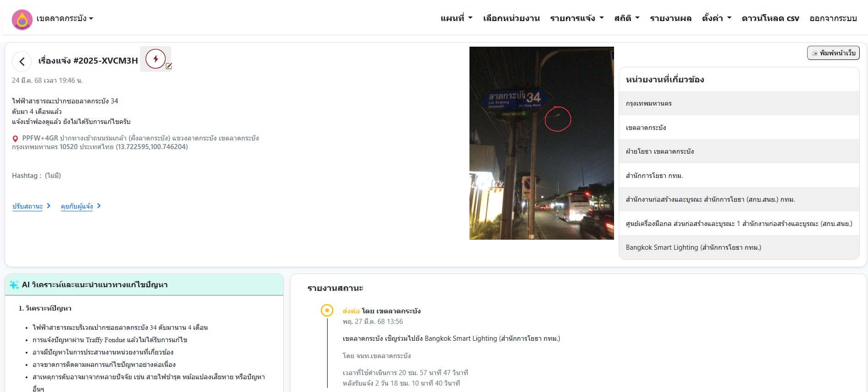Click the electricity lightning category icon

[155, 59]
